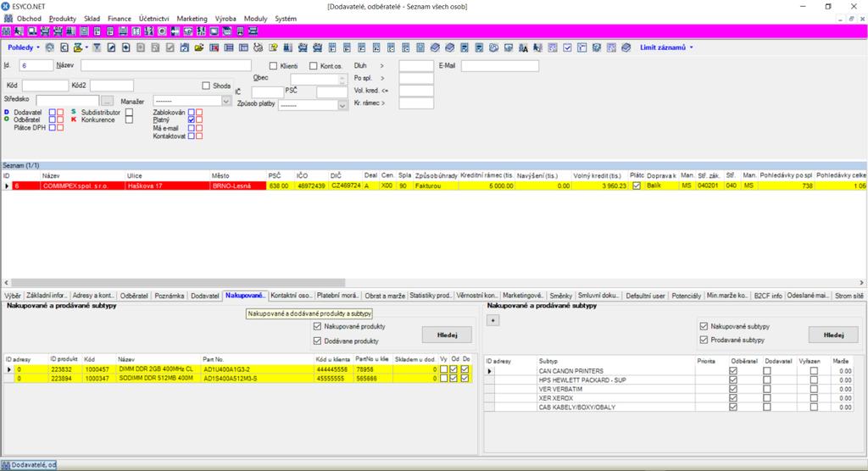Expand the Způsob platby combo box

[x=342, y=105]
